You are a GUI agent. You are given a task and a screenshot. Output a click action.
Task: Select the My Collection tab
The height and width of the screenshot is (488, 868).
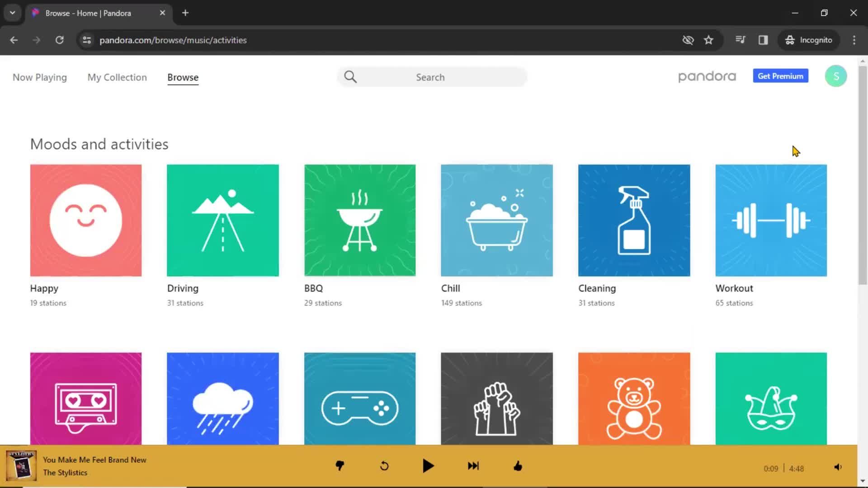point(117,77)
